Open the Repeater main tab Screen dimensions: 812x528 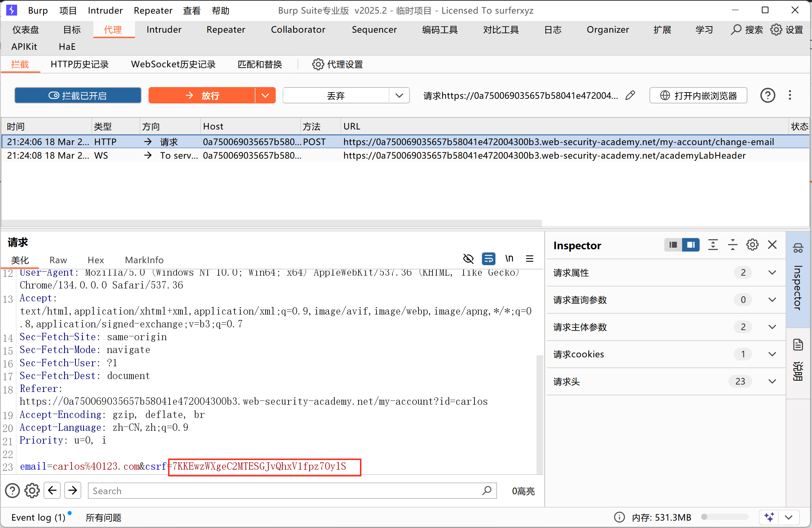226,30
